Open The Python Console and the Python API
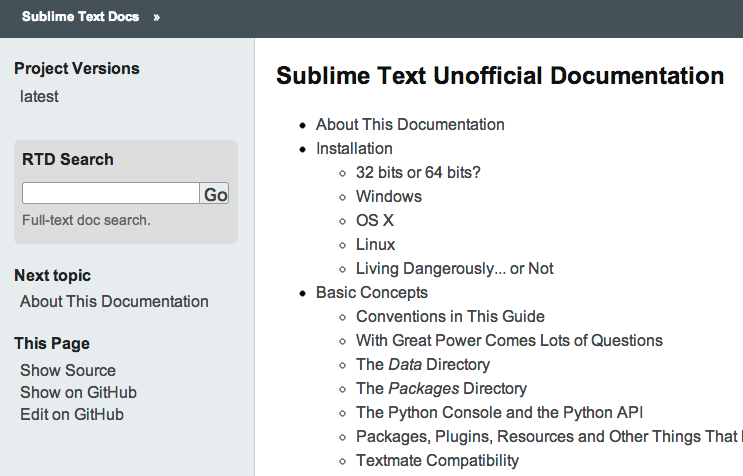Viewport: 743px width, 476px height. tap(499, 413)
